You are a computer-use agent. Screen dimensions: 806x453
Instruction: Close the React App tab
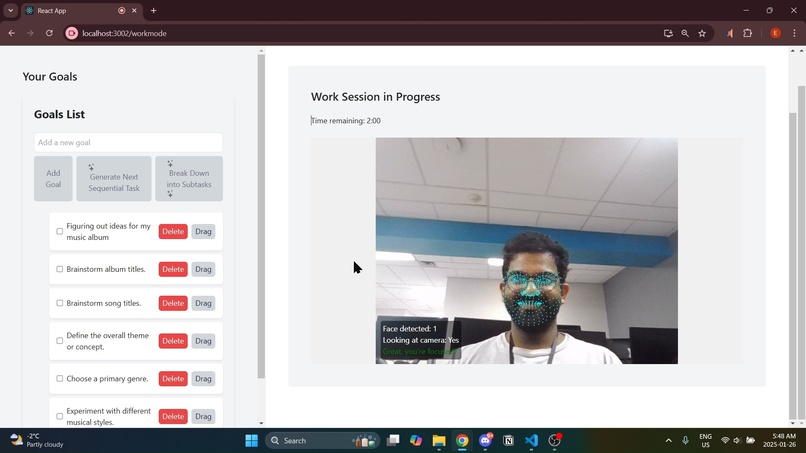134,10
